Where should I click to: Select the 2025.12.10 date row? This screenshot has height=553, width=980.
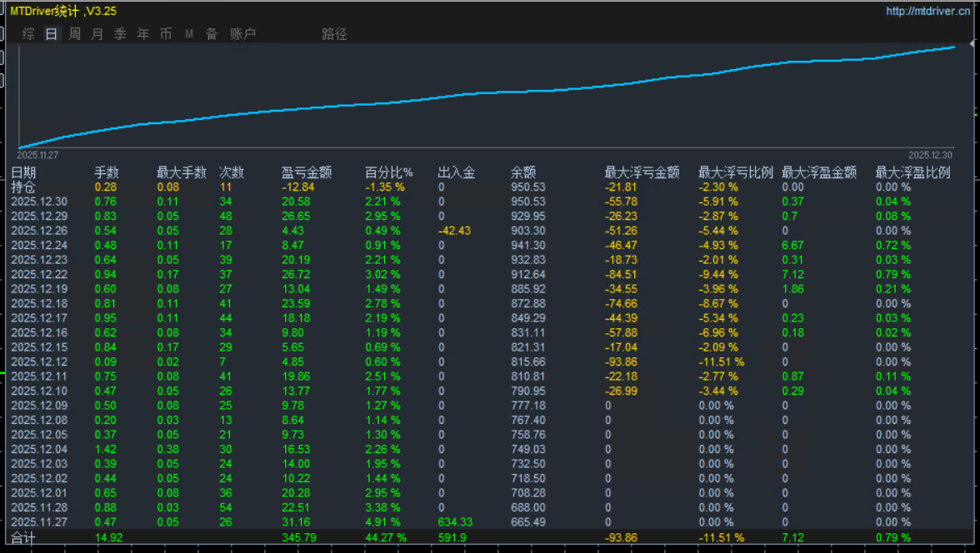490,391
